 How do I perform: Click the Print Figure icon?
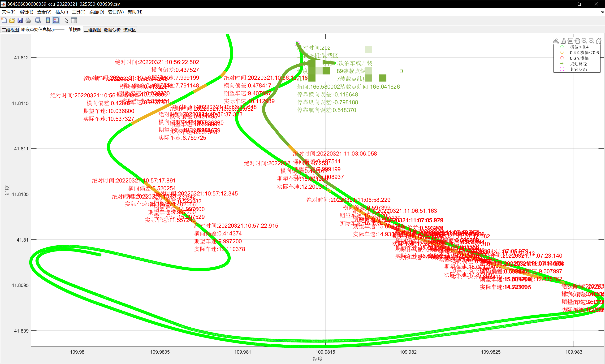click(x=28, y=21)
